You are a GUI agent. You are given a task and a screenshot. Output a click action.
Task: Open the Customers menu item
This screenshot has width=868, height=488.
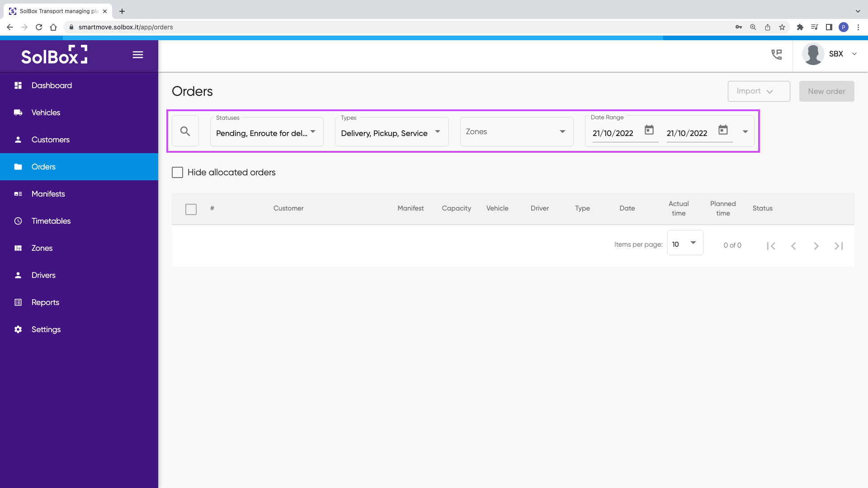(79, 140)
